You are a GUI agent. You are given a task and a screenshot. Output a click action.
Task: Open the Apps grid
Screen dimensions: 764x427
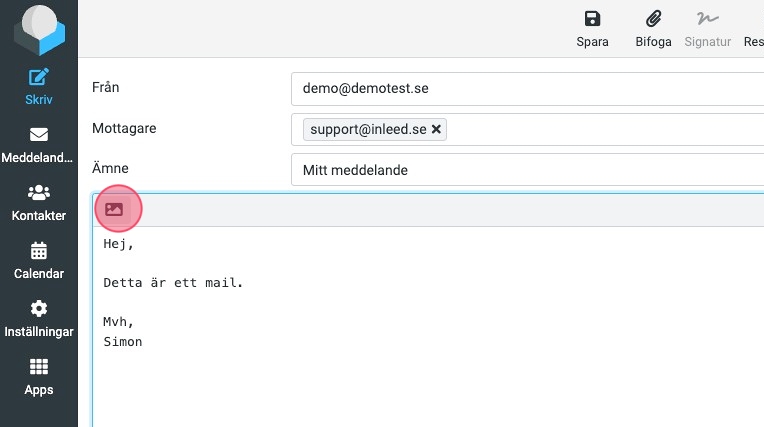pos(38,377)
